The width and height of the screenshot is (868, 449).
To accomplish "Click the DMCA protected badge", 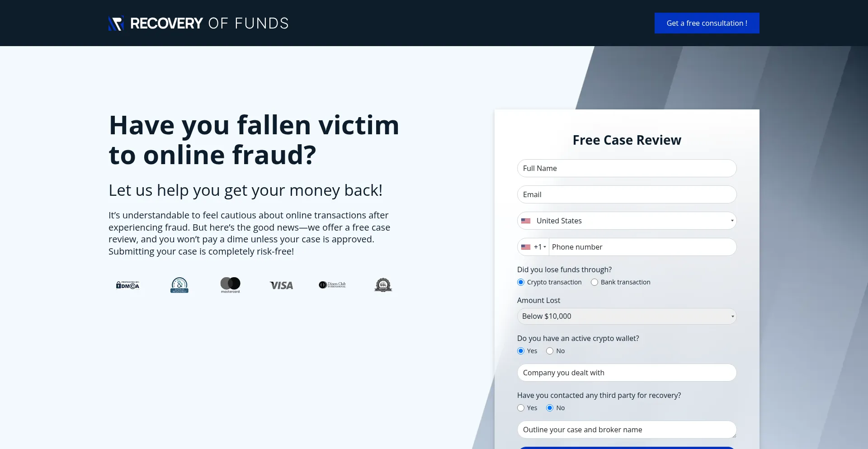I will (127, 285).
